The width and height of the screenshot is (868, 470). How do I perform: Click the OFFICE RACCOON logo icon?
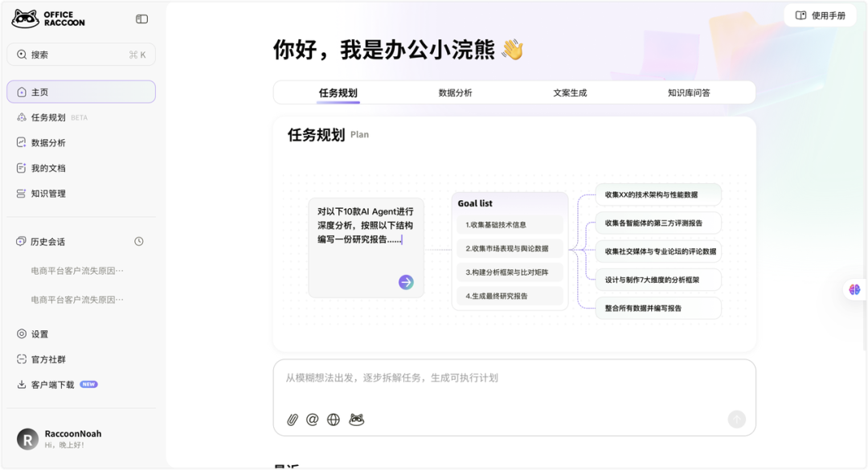coord(27,17)
